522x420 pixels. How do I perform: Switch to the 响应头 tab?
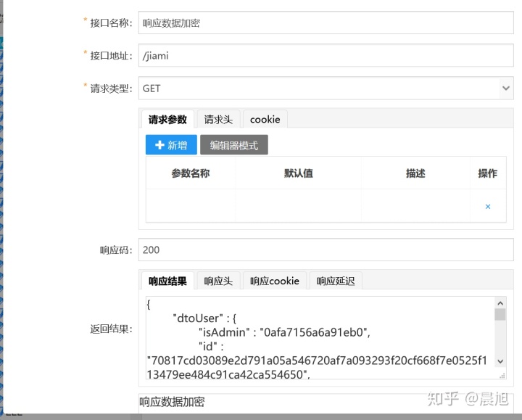218,281
